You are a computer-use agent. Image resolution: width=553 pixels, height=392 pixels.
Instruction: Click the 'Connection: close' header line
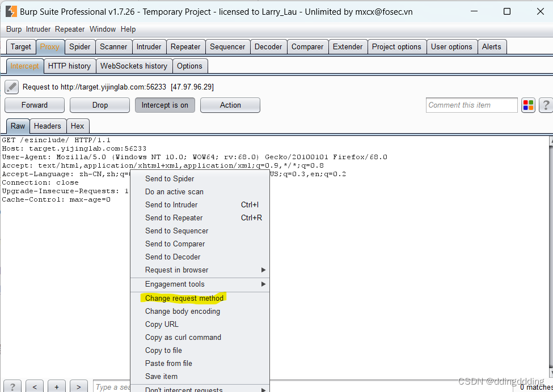click(40, 183)
